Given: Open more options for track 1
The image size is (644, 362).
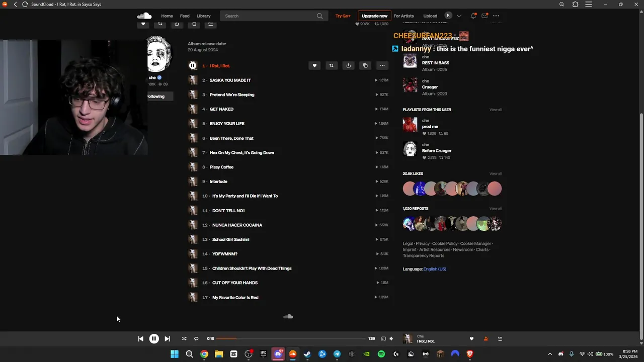Looking at the screenshot, I should [x=382, y=65].
